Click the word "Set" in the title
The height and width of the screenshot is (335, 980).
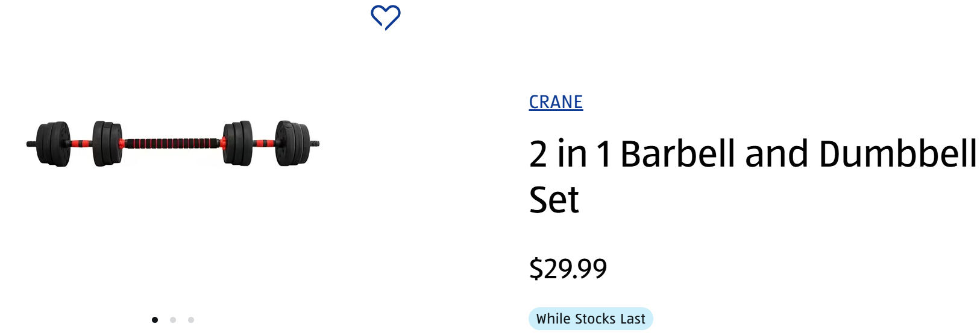pos(554,200)
